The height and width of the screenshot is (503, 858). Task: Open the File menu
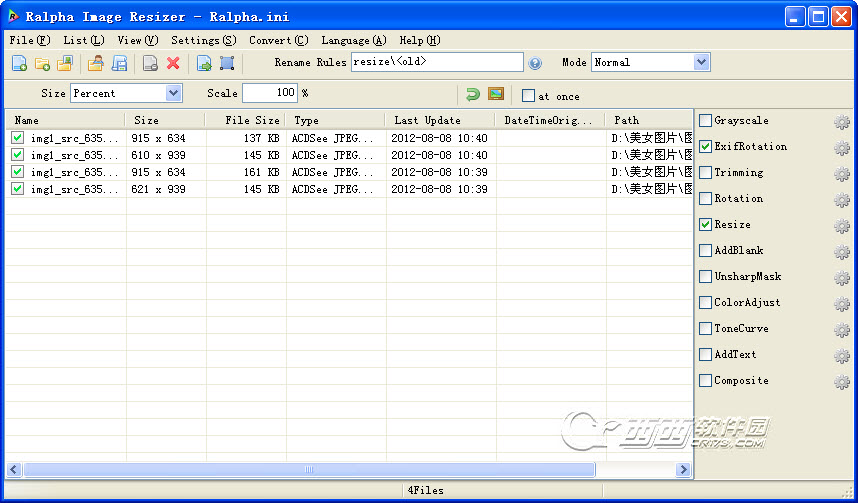[x=30, y=41]
